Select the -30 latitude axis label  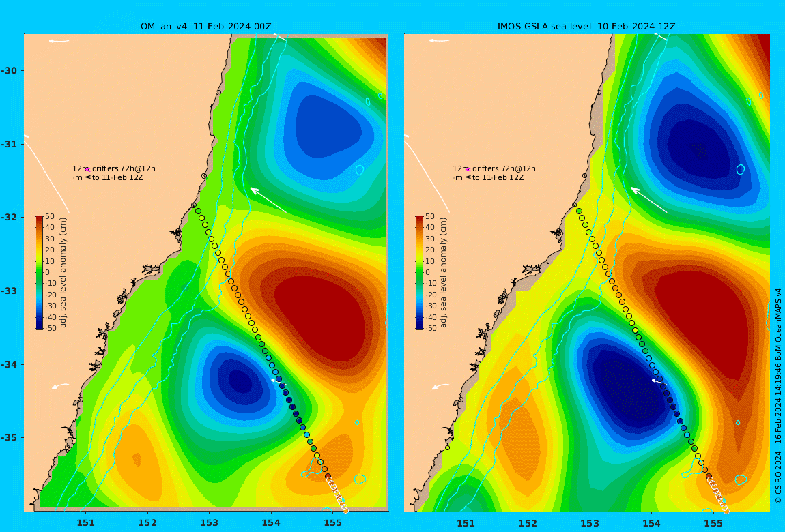(9, 70)
